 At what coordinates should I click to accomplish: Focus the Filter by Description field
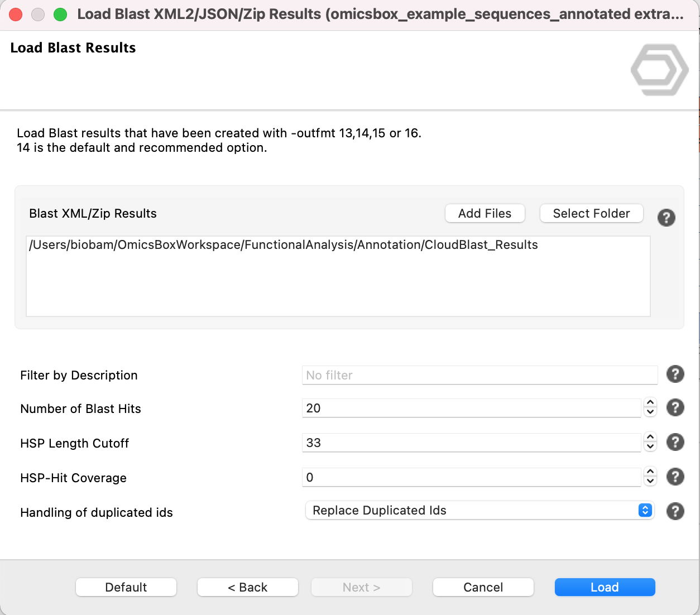pyautogui.click(x=479, y=375)
